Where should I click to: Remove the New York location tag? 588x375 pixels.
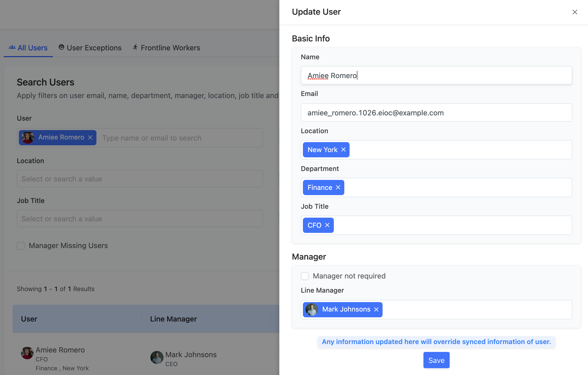pyautogui.click(x=343, y=149)
